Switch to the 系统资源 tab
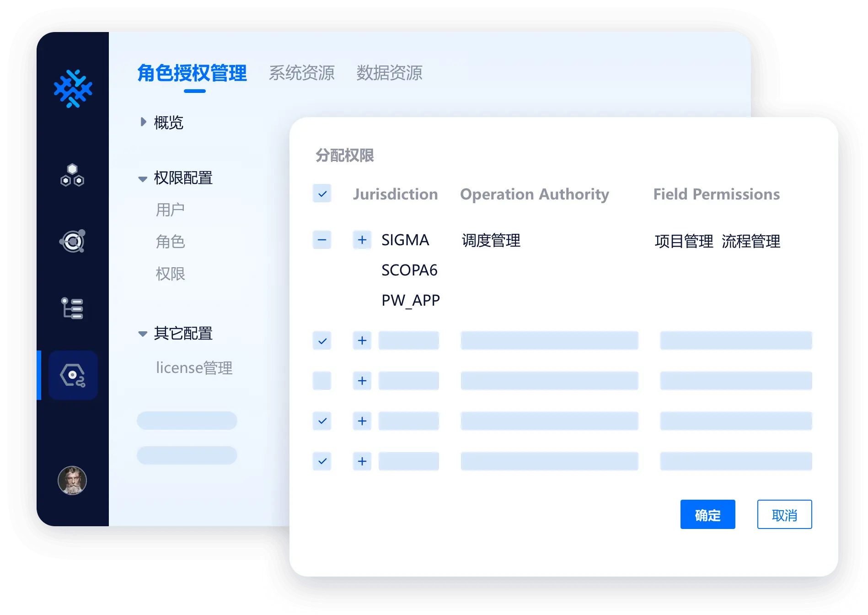Image resolution: width=868 pixels, height=615 pixels. point(302,73)
